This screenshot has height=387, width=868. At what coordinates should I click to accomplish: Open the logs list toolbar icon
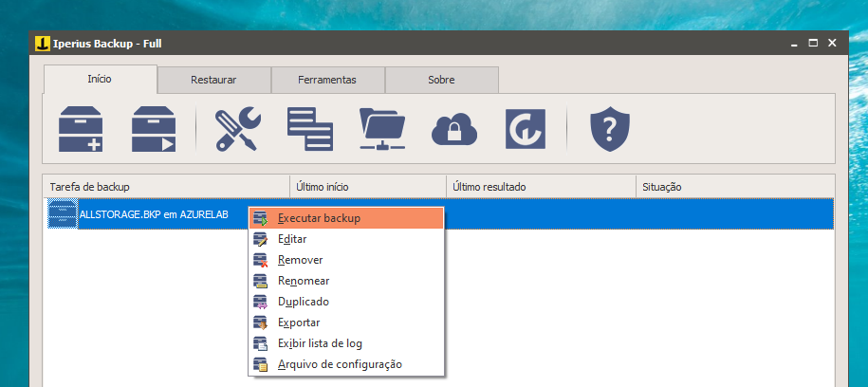coord(310,129)
